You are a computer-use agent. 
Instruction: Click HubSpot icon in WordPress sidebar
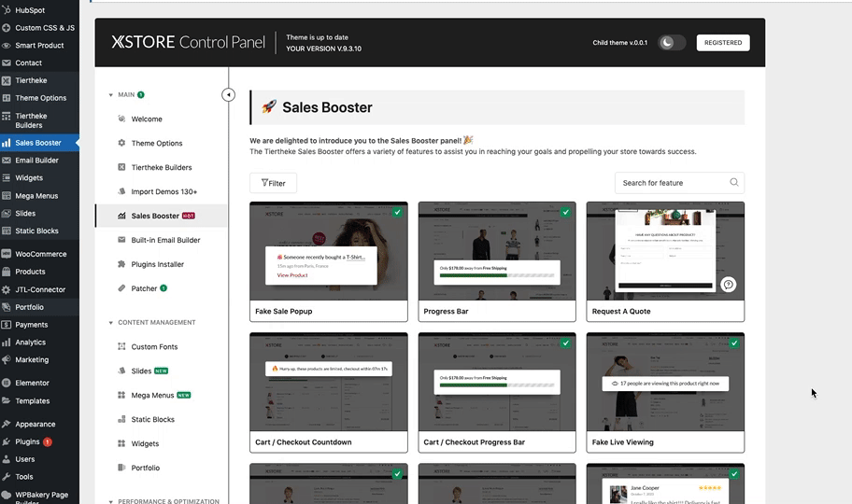[7, 9]
